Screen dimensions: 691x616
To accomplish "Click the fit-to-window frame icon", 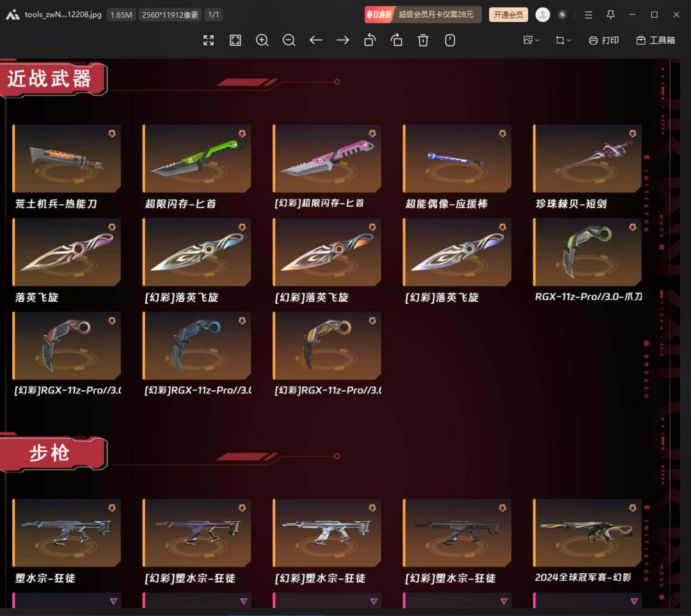I will coord(235,40).
